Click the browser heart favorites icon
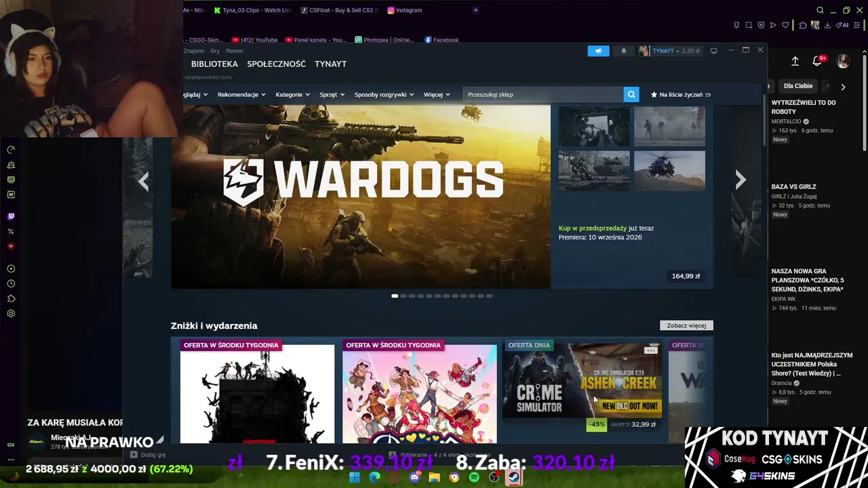Image resolution: width=868 pixels, height=488 pixels. point(785,25)
